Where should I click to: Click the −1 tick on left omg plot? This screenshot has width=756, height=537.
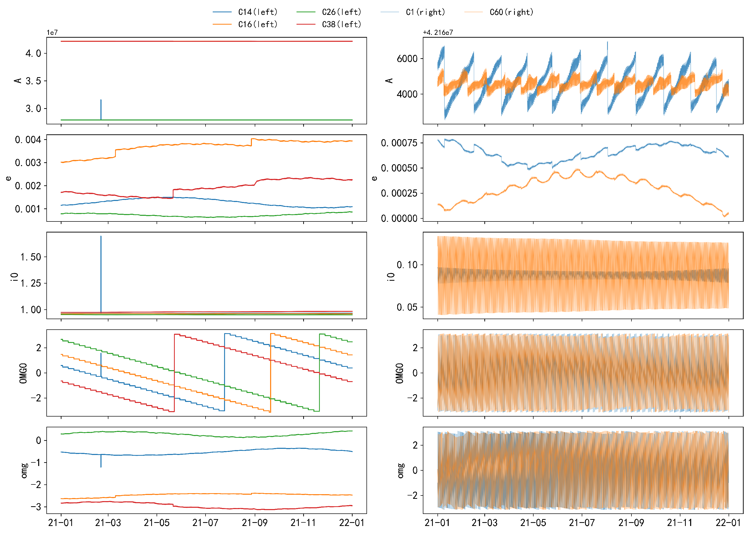(x=36, y=463)
